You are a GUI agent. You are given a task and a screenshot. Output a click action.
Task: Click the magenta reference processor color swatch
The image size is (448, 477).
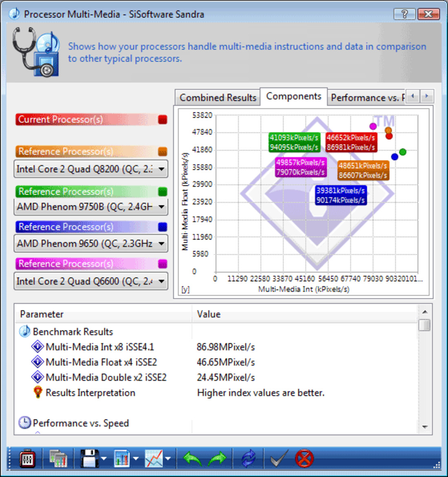pyautogui.click(x=163, y=264)
